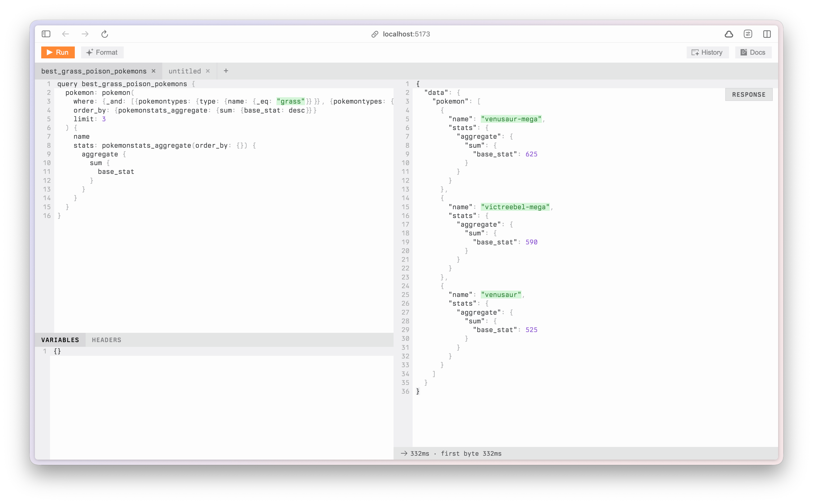The image size is (813, 504).
Task: Click the link icon beside localhost address
Action: coord(375,34)
